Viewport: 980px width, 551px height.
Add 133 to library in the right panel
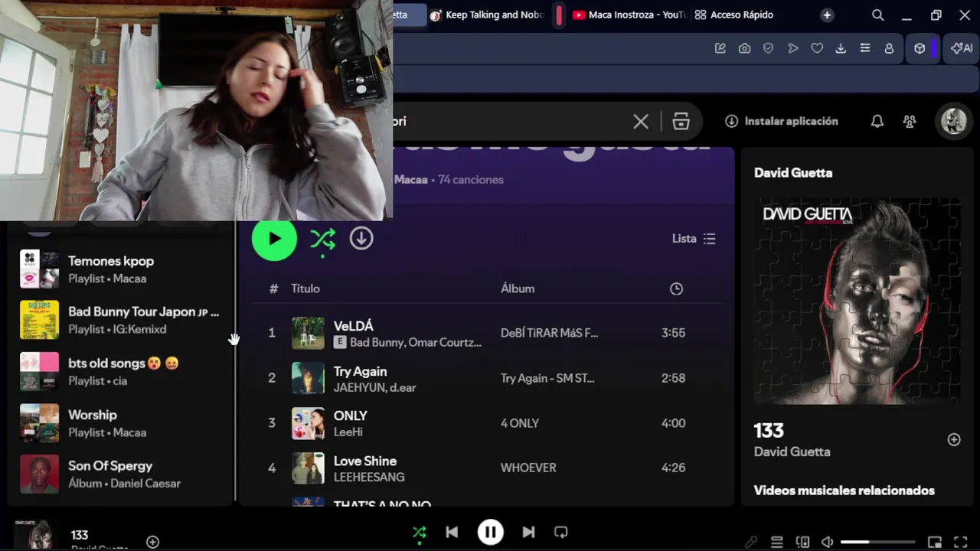[x=954, y=439]
